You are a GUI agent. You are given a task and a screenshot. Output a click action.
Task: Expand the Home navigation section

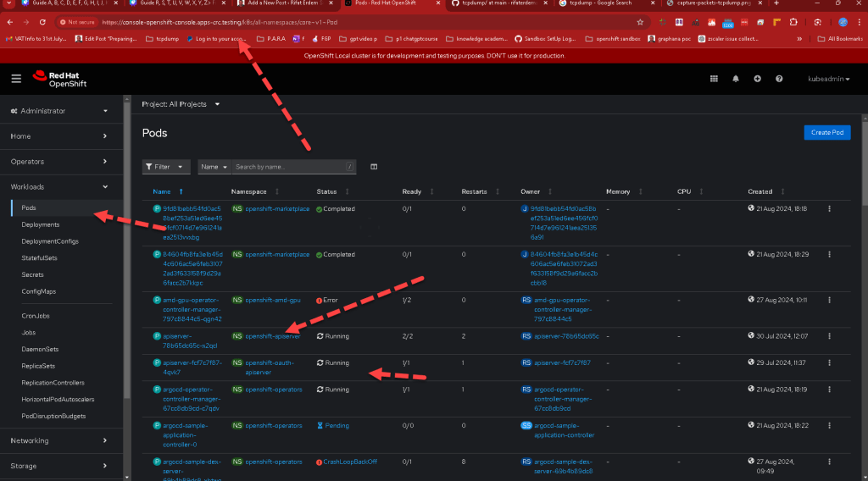point(59,136)
